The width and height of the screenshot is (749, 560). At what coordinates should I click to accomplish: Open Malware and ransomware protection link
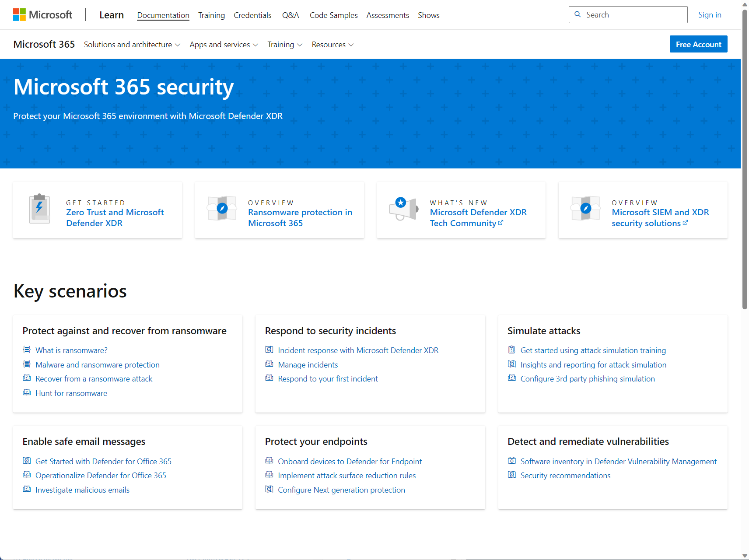(x=98, y=364)
